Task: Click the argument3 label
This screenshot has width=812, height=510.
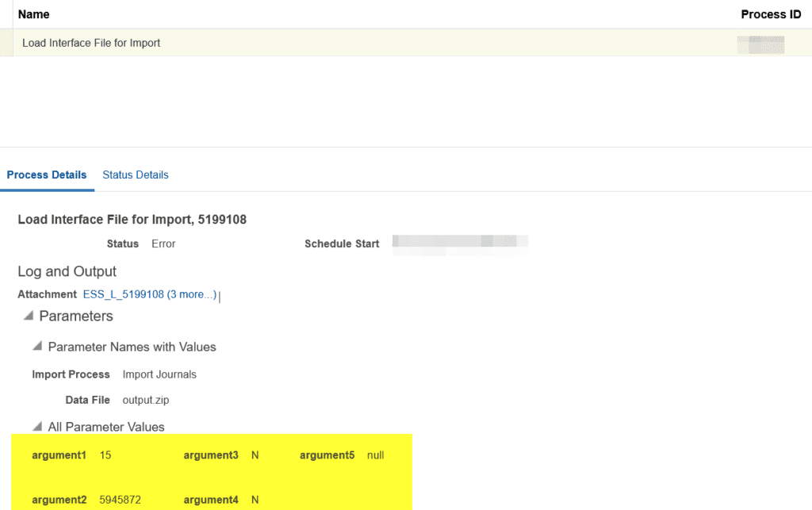Action: pos(211,455)
